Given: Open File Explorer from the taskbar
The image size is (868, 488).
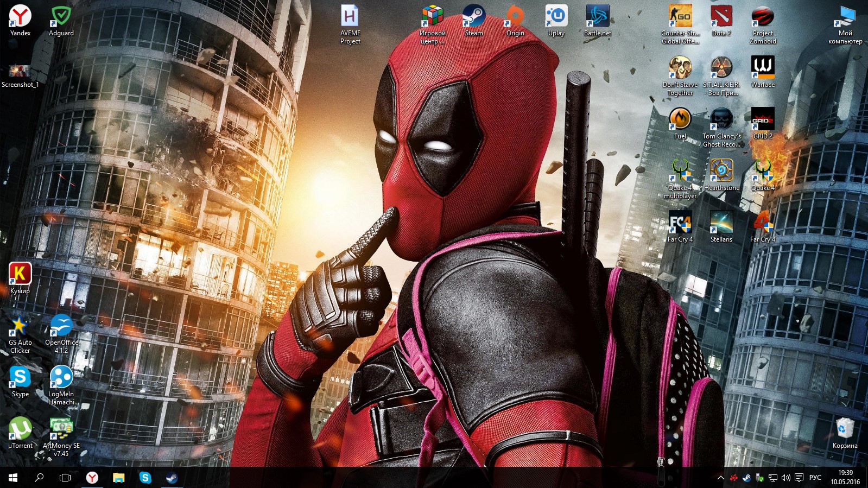Looking at the screenshot, I should pyautogui.click(x=118, y=478).
